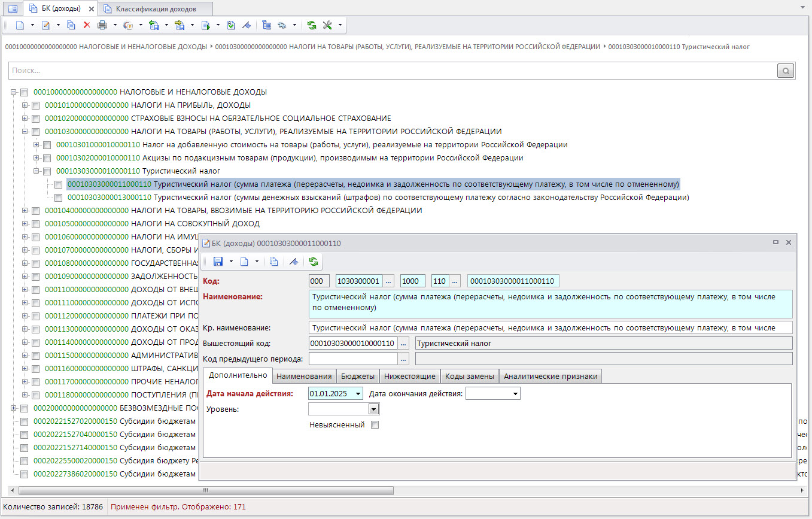The height and width of the screenshot is (519, 812).
Task: Check box for СТРАХОВЫЕ ВЗНОСЫ row
Action: pos(36,119)
